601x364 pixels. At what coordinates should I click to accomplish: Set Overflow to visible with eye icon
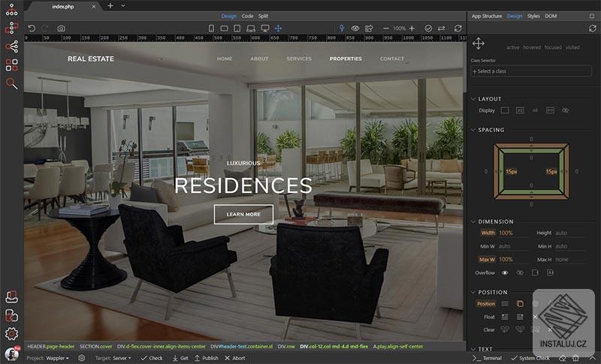pyautogui.click(x=505, y=273)
